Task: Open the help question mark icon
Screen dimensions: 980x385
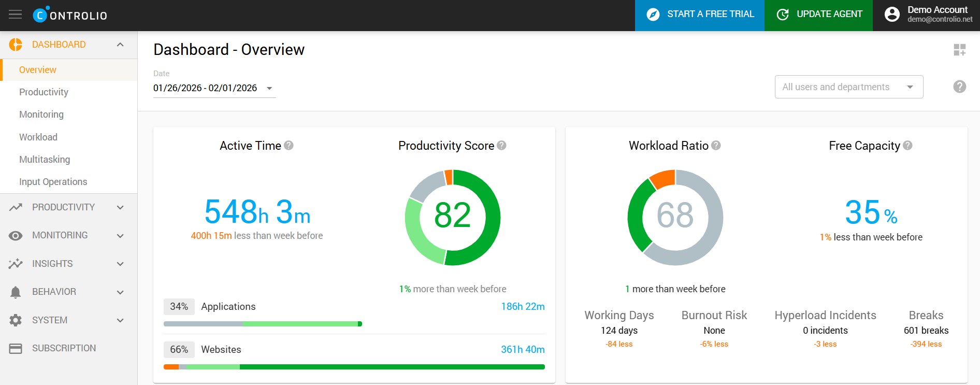Action: pos(959,87)
